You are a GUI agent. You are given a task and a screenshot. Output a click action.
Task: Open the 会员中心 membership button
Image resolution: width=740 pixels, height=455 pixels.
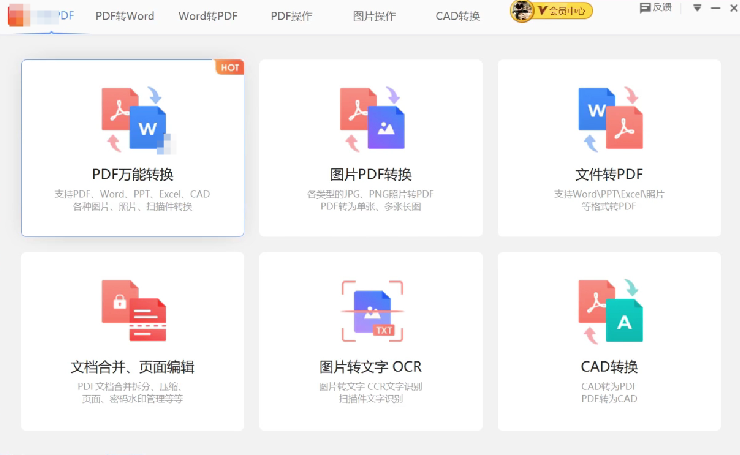pos(563,11)
